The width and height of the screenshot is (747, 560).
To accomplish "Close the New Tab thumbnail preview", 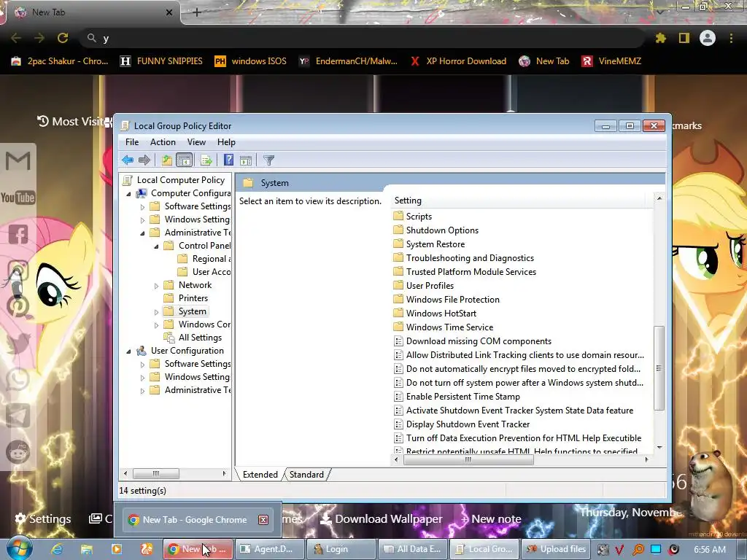I will 263,519.
